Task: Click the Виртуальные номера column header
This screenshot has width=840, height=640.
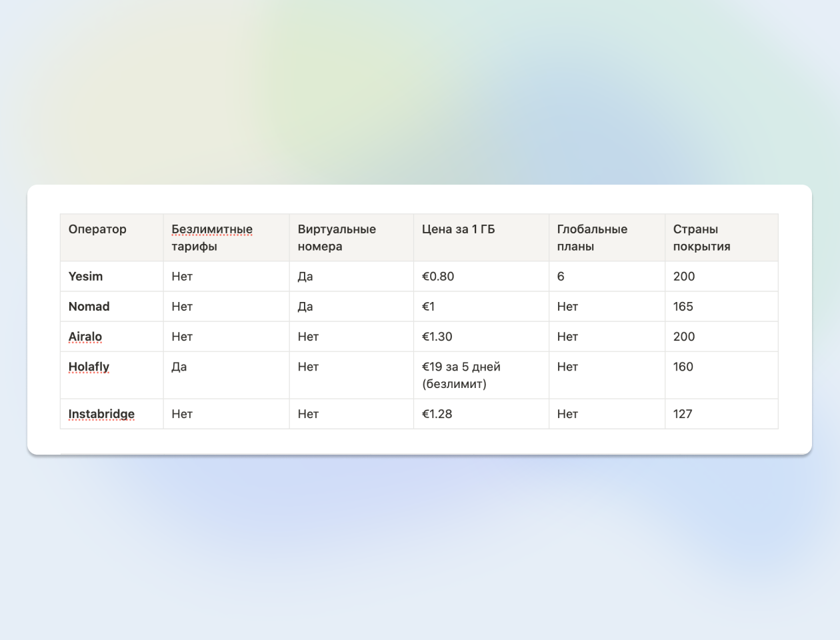Action: click(x=351, y=237)
